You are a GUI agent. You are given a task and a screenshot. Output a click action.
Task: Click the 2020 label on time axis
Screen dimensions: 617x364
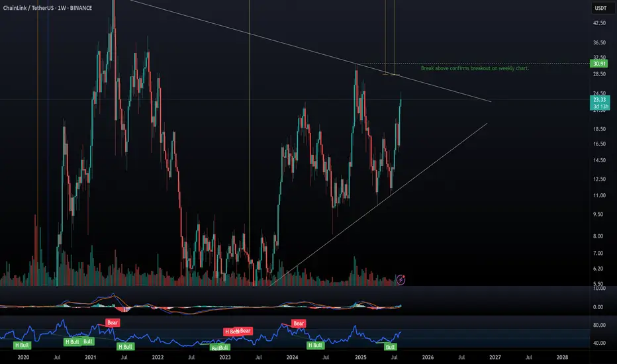[x=23, y=357]
